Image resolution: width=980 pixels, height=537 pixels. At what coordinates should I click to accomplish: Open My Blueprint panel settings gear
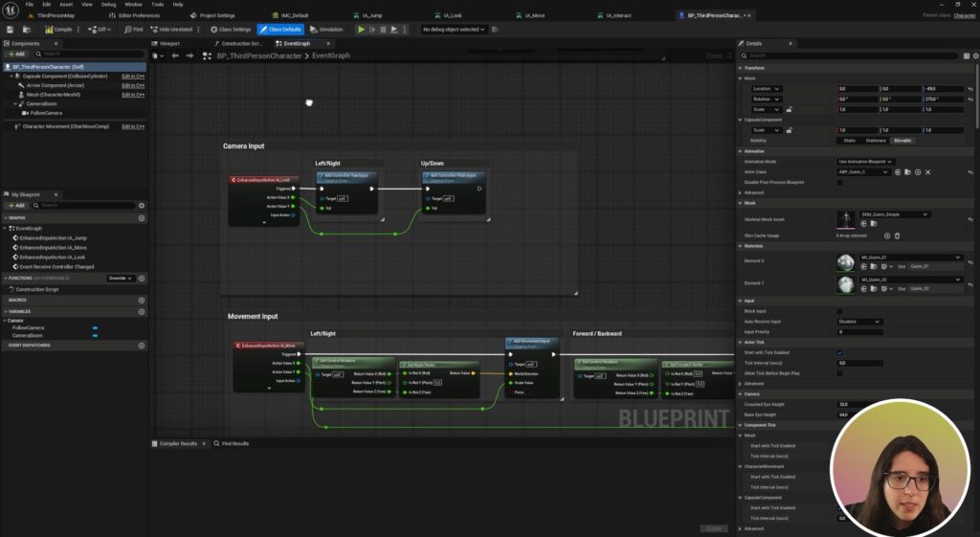(x=142, y=205)
